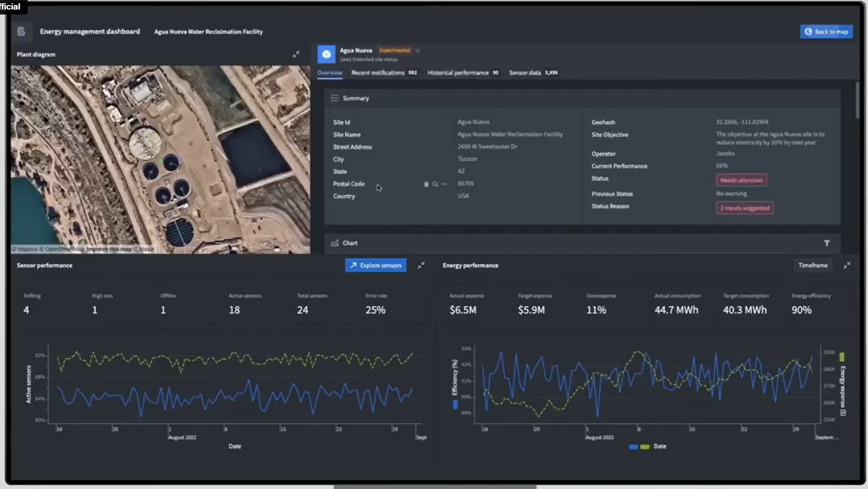Click the Explore sensors button
This screenshot has height=489, width=868.
pos(376,265)
